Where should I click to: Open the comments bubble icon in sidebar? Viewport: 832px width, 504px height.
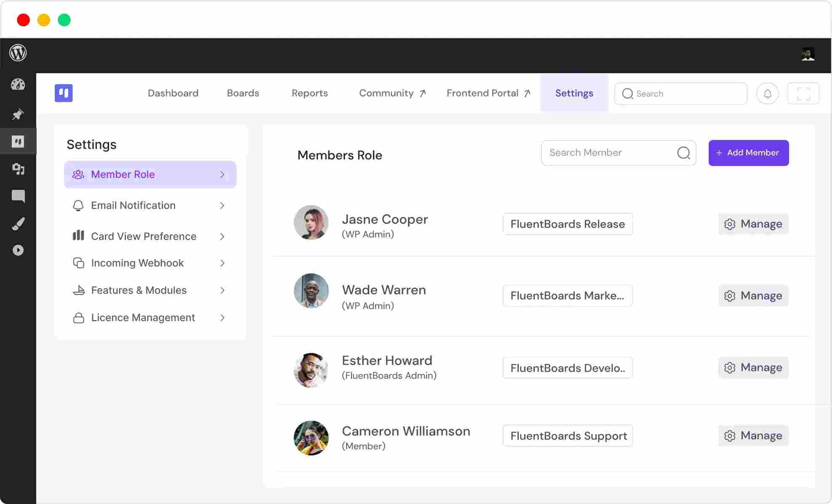click(18, 196)
